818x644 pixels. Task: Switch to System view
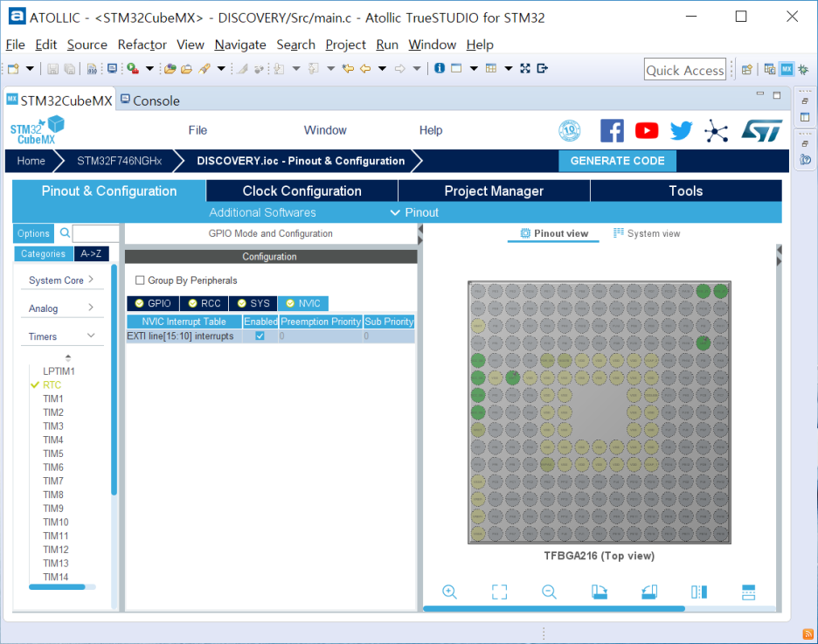click(x=647, y=233)
